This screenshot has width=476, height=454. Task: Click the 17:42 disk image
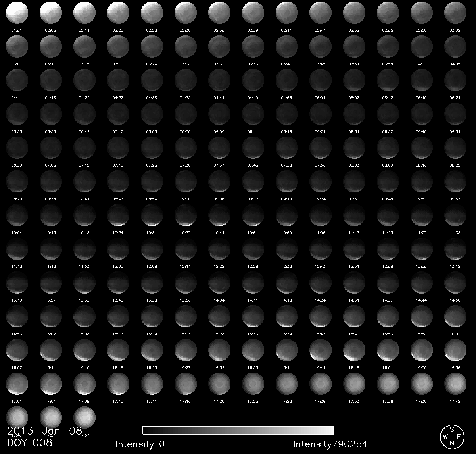click(455, 384)
